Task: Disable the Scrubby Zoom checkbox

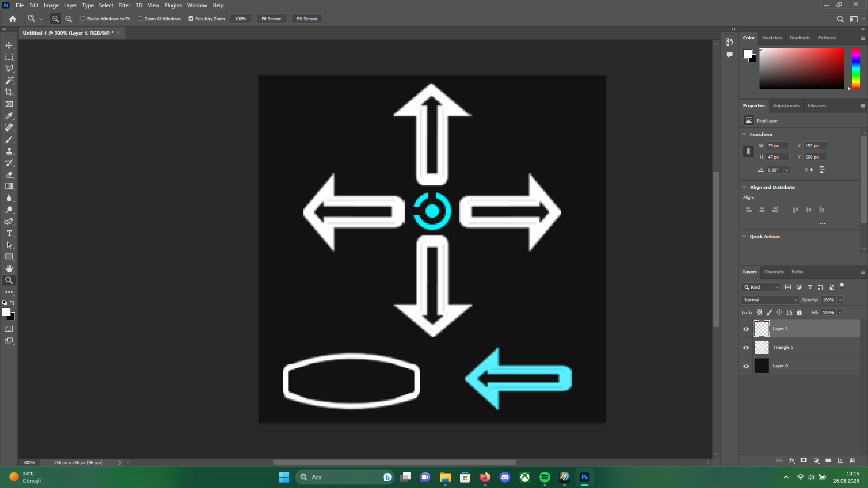Action: coord(191,19)
